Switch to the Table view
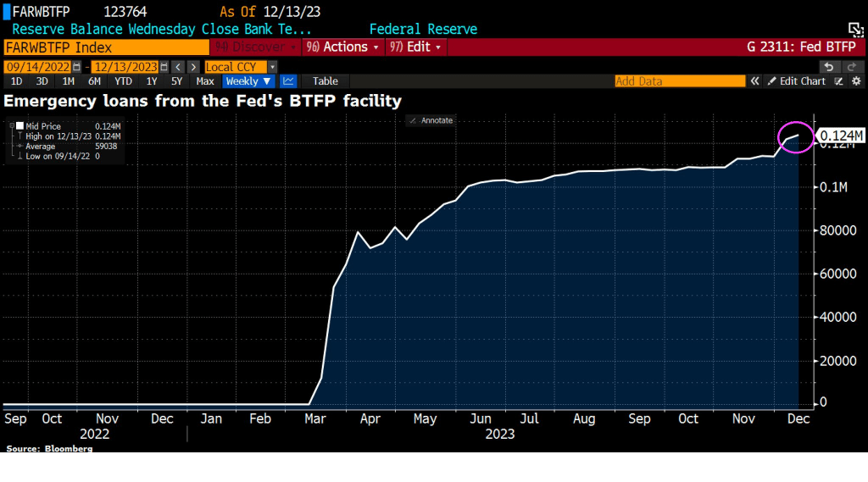This screenshot has height=482, width=868. pyautogui.click(x=325, y=81)
